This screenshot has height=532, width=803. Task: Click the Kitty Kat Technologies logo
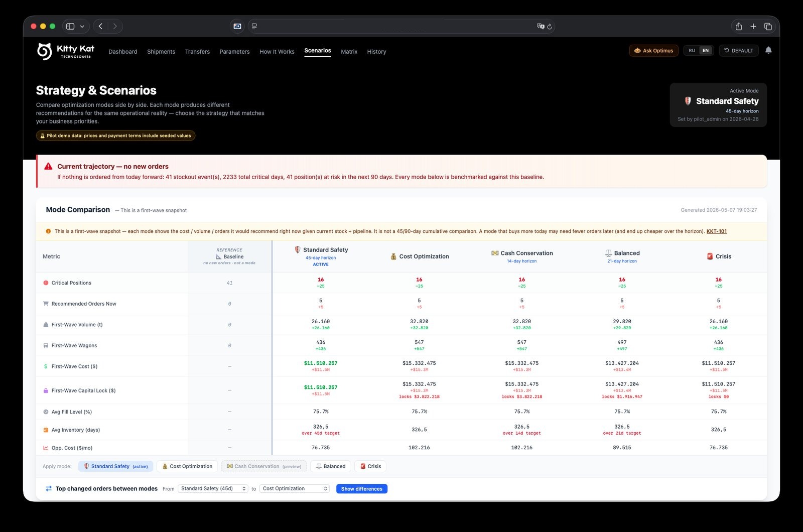pyautogui.click(x=66, y=51)
